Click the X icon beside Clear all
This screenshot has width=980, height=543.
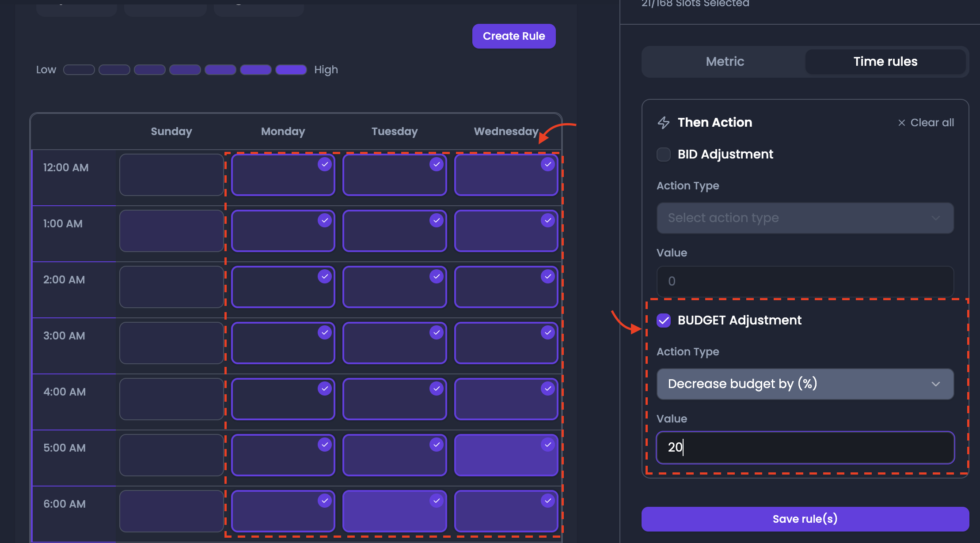pos(902,123)
